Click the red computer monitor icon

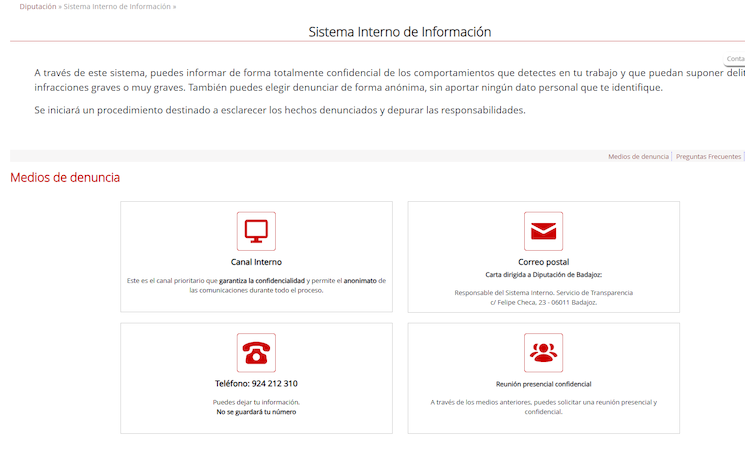coord(256,231)
